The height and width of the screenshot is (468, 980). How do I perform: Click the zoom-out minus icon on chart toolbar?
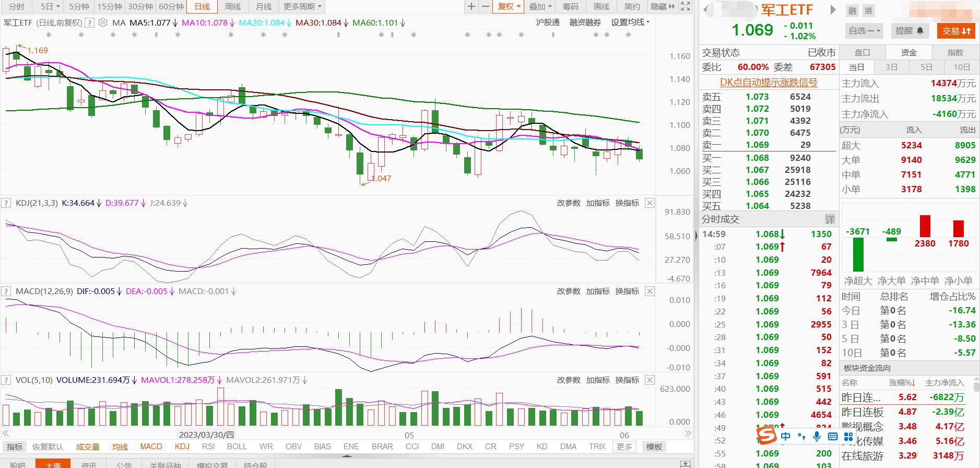click(x=486, y=6)
